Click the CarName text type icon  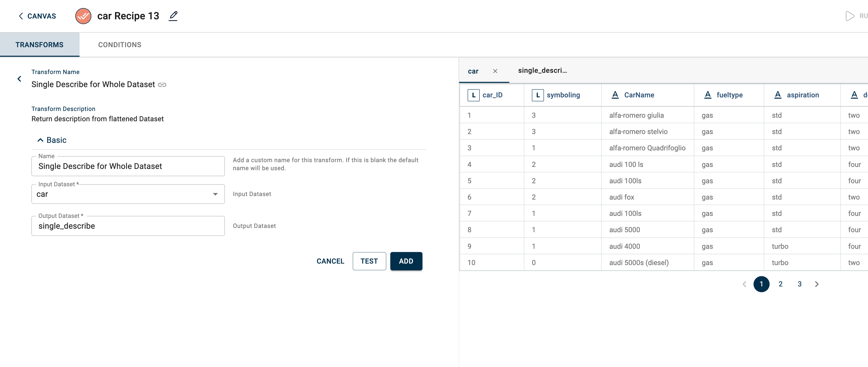click(x=615, y=95)
